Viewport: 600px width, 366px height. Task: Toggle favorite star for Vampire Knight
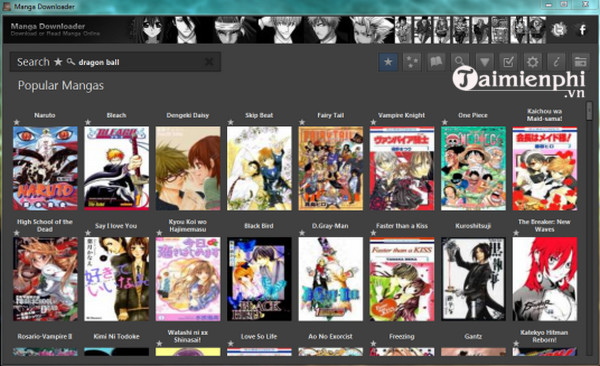click(x=373, y=122)
